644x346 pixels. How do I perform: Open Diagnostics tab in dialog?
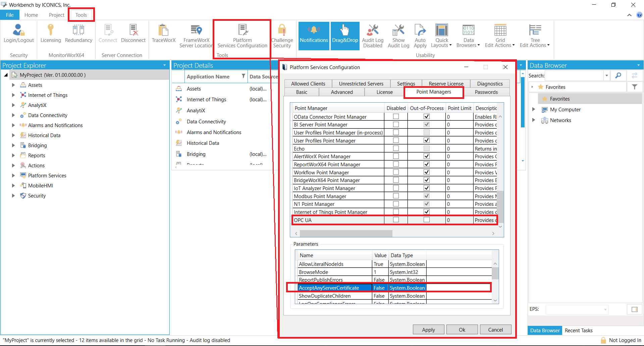click(490, 84)
